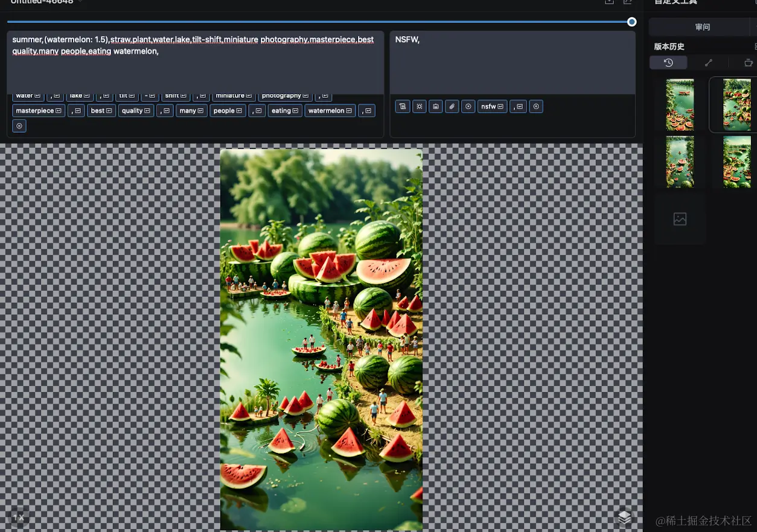Open the layers icon at canvas corner

click(625, 518)
